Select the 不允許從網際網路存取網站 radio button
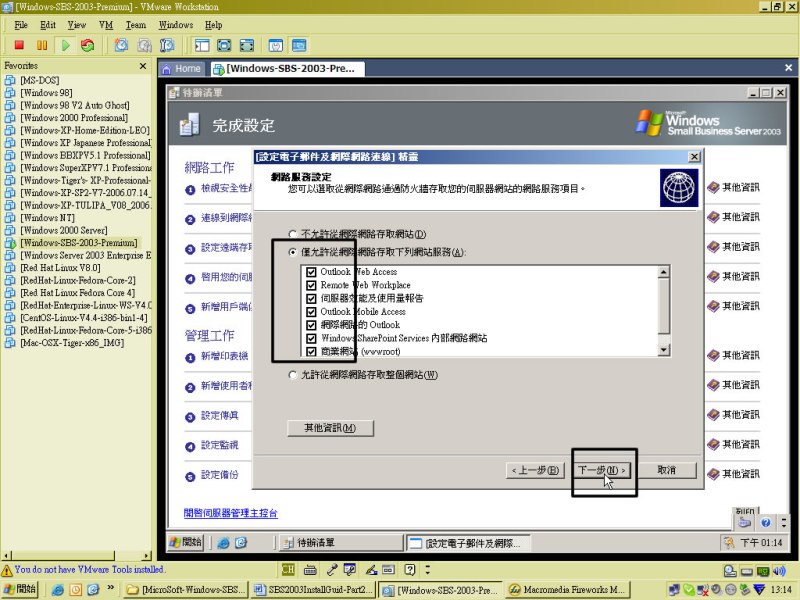Screen dimensions: 800x600 point(292,233)
